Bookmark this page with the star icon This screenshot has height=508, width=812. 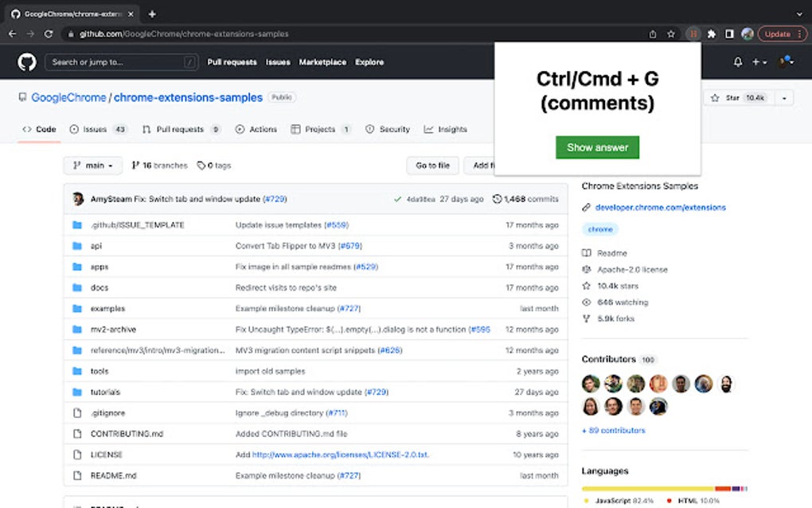(x=671, y=34)
